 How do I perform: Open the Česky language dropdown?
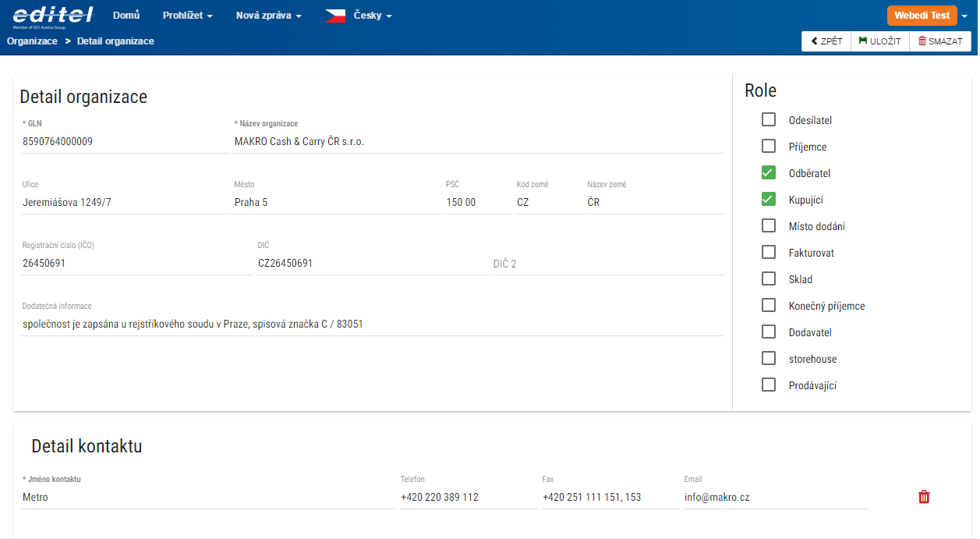pyautogui.click(x=373, y=16)
